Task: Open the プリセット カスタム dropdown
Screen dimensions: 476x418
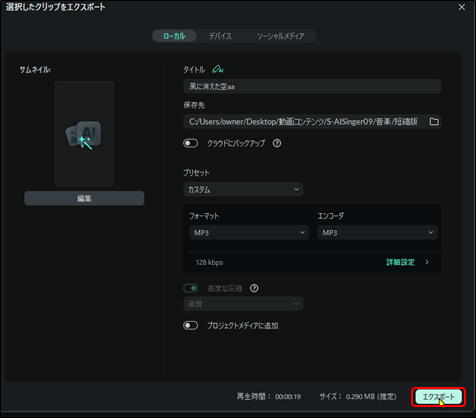Action: (x=243, y=189)
